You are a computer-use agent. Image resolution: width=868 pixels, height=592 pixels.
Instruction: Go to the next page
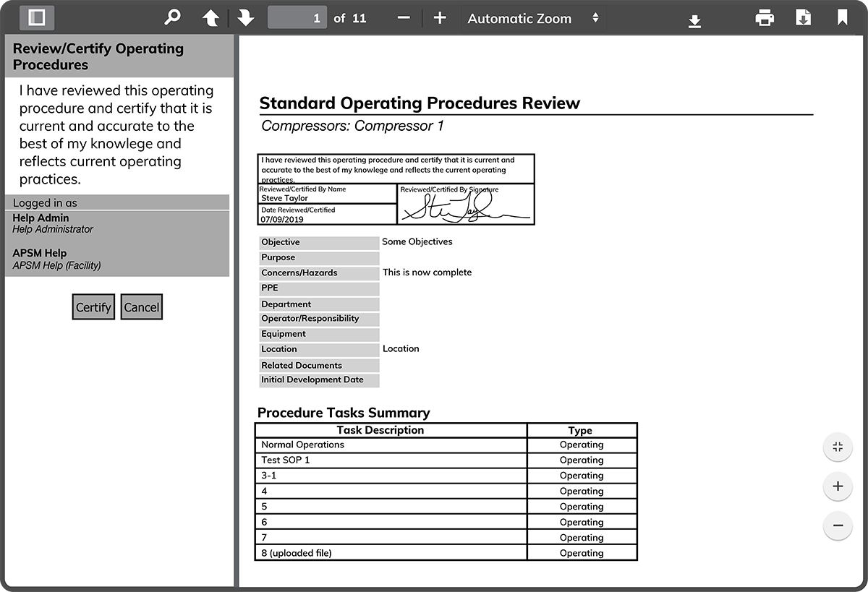point(246,18)
